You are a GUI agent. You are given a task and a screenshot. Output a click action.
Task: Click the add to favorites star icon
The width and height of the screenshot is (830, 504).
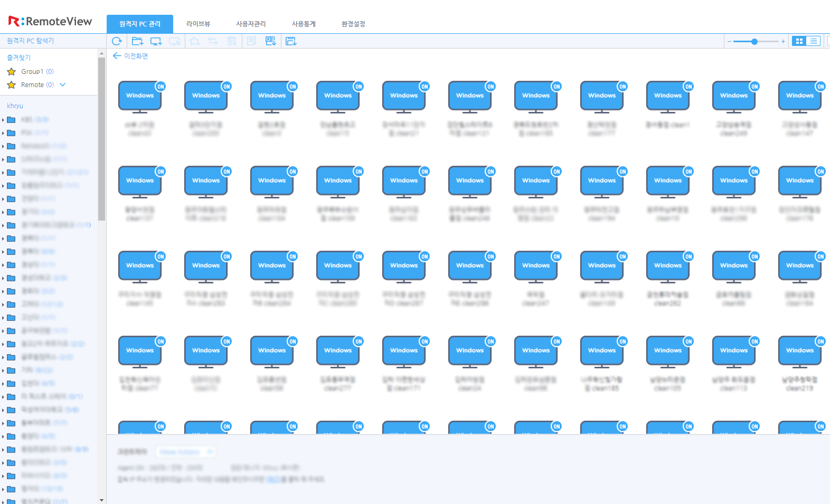click(194, 41)
